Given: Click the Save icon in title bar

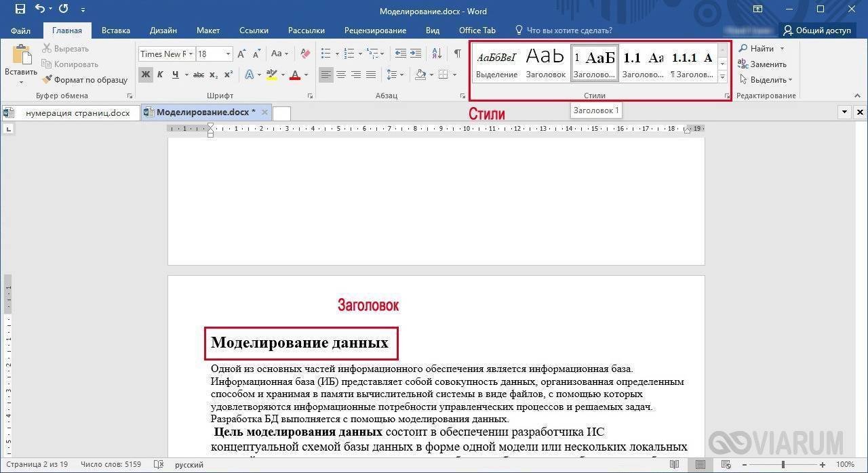Looking at the screenshot, I should point(20,9).
